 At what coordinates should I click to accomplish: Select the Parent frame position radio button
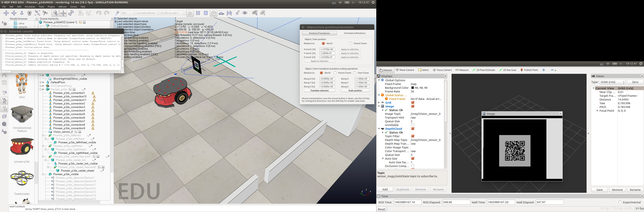tap(351, 43)
